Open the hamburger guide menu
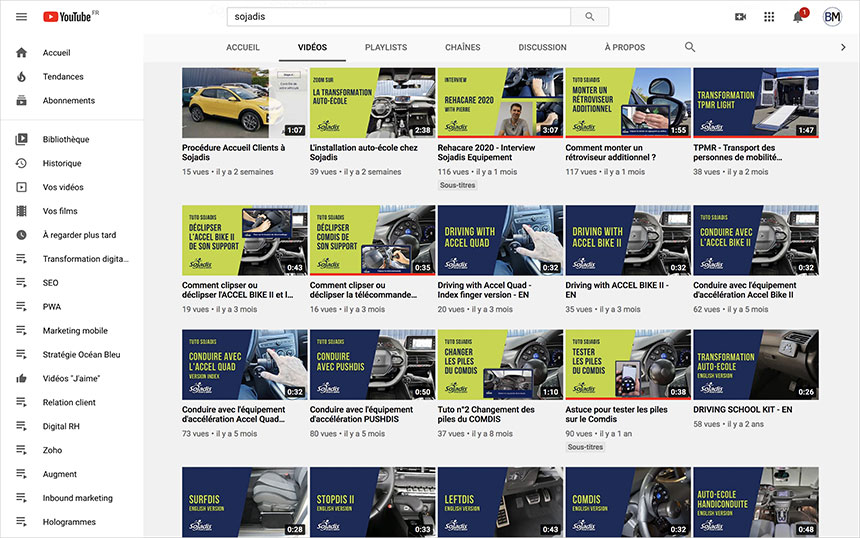 [21, 17]
